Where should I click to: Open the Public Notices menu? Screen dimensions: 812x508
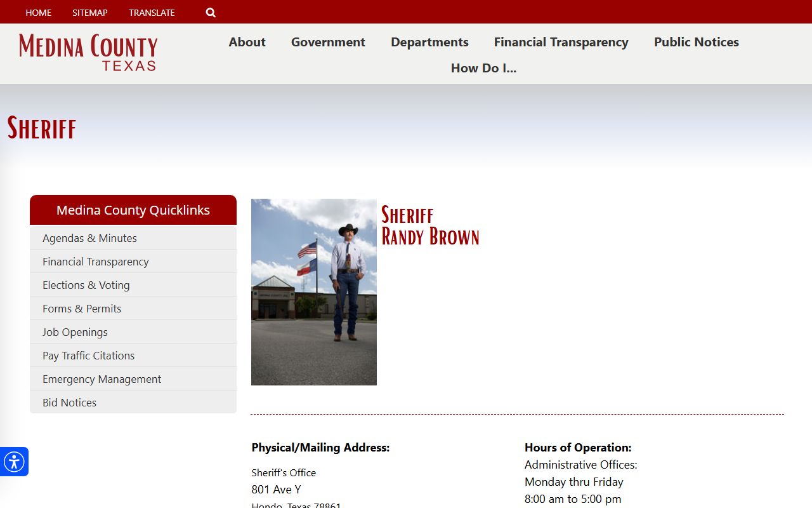tap(696, 42)
